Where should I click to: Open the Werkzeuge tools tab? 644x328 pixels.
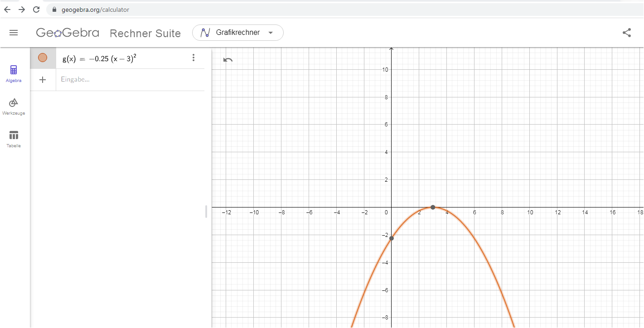coord(14,107)
